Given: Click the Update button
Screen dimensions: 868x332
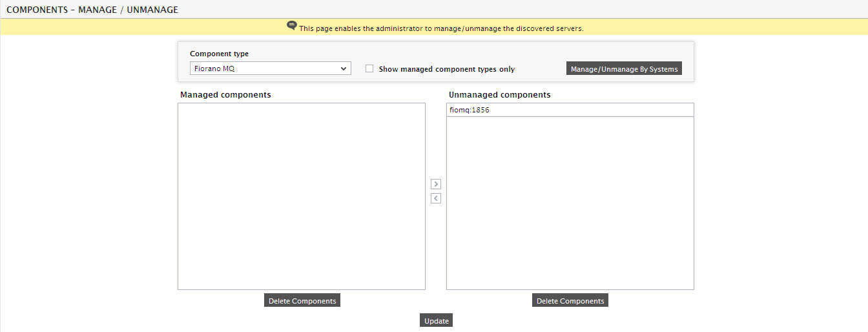Looking at the screenshot, I should point(437,320).
